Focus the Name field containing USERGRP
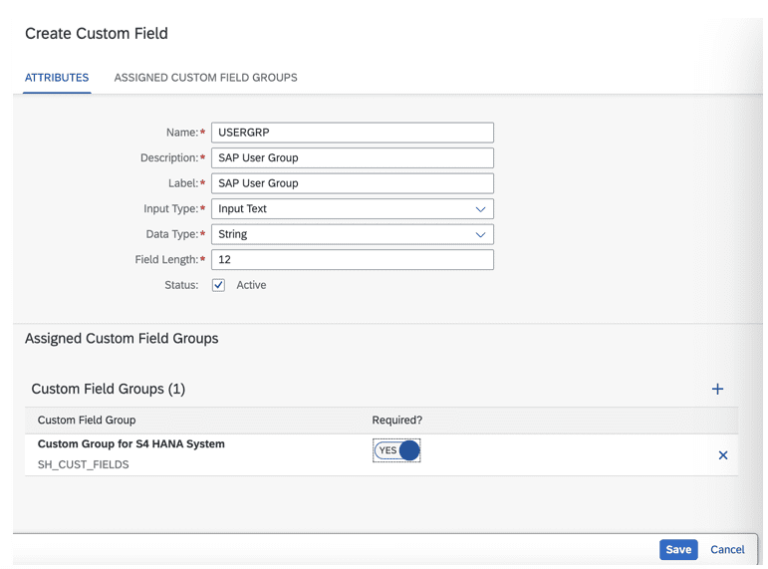 (352, 132)
